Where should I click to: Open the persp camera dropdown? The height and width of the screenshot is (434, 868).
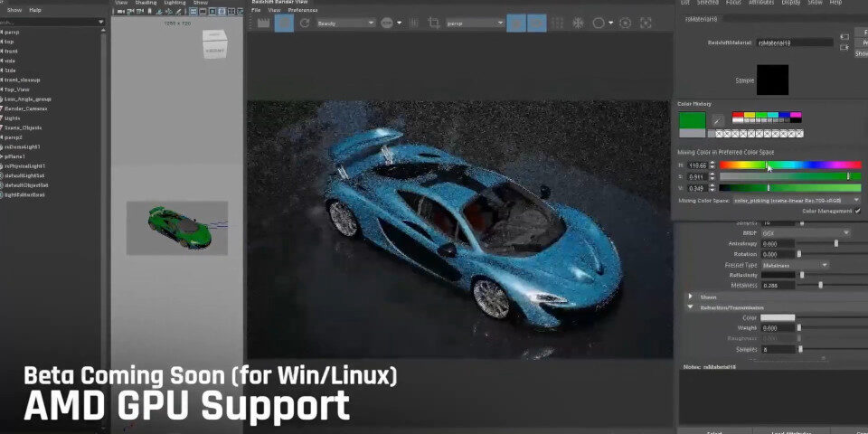pyautogui.click(x=475, y=23)
